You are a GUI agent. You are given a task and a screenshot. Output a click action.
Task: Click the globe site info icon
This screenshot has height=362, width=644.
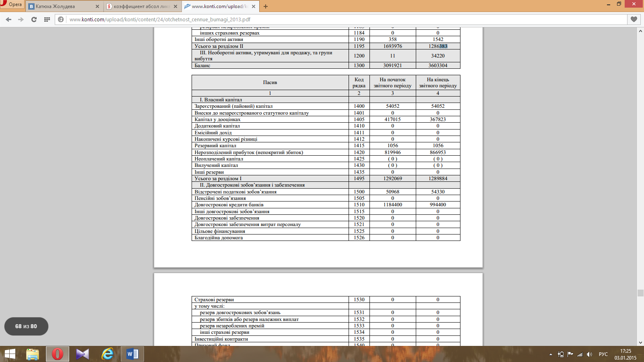pos(61,19)
